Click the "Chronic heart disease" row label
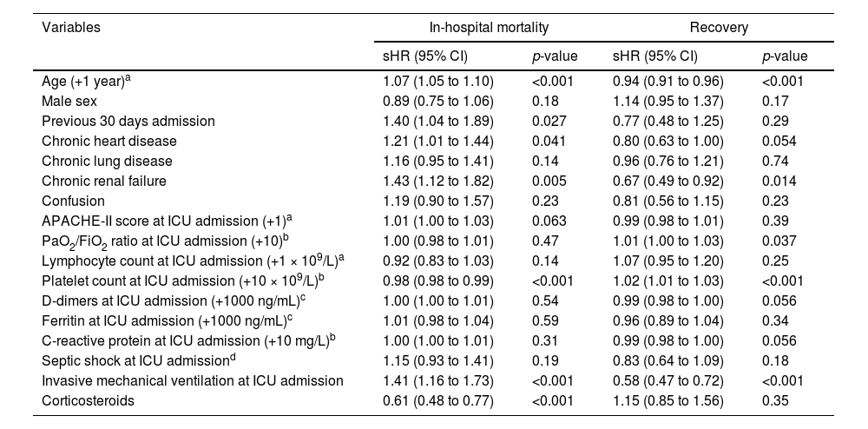The height and width of the screenshot is (429, 868). point(108,141)
